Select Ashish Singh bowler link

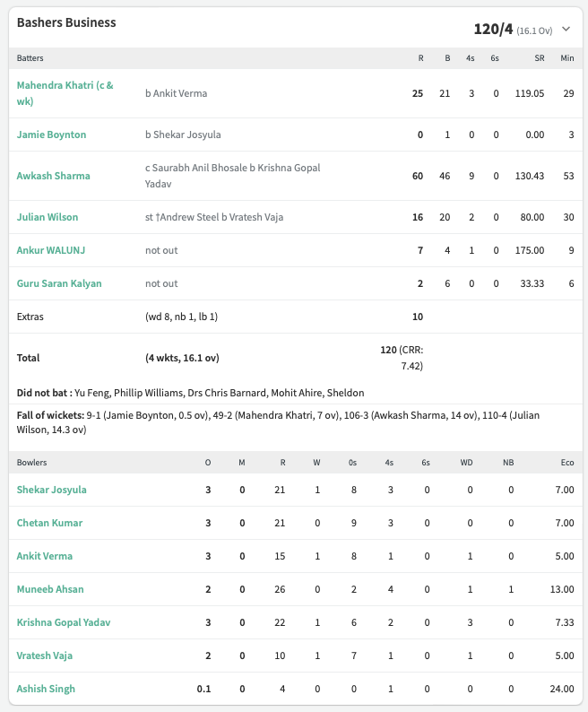[46, 689]
